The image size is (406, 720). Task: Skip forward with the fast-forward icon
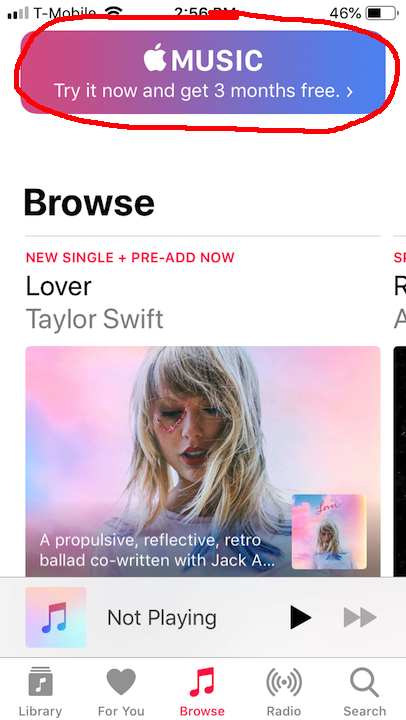point(360,618)
